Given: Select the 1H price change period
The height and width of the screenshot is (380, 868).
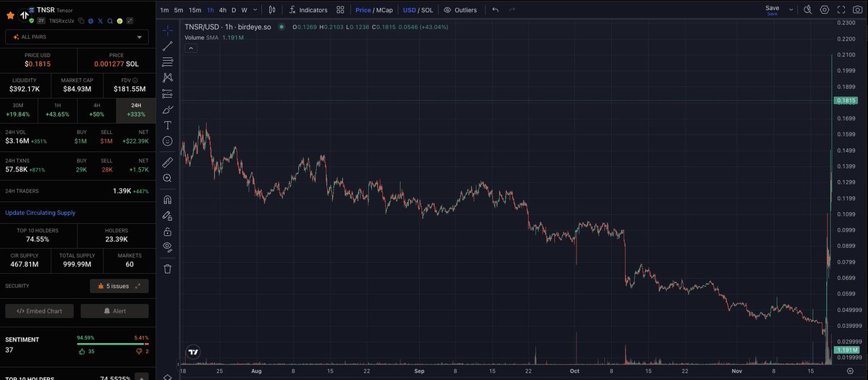Looking at the screenshot, I should 57,109.
